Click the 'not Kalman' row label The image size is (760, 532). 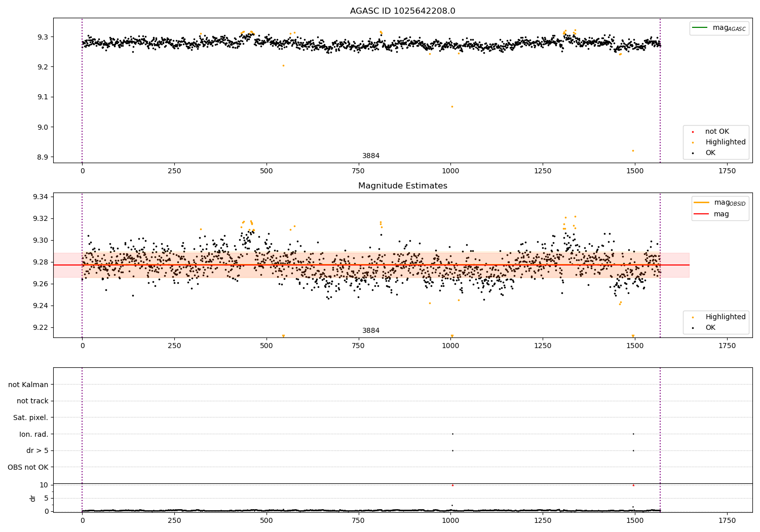[x=28, y=385]
